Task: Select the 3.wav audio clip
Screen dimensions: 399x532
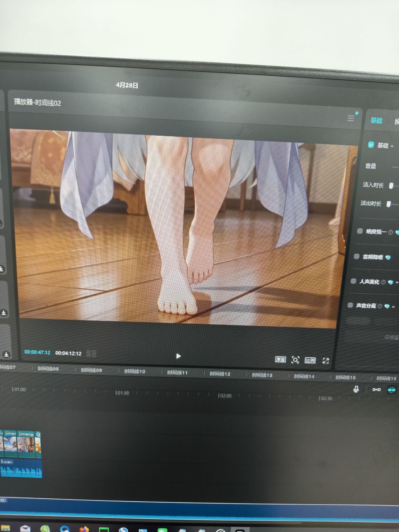Action: tap(21, 468)
